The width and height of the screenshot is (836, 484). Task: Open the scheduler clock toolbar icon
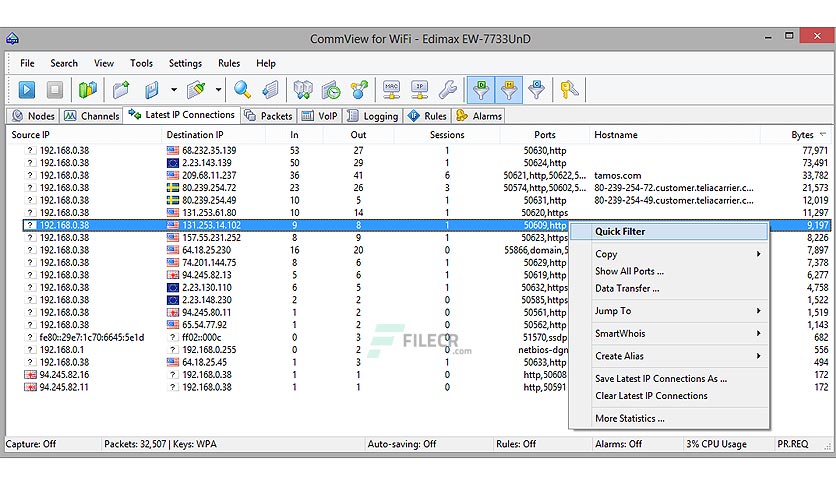331,90
